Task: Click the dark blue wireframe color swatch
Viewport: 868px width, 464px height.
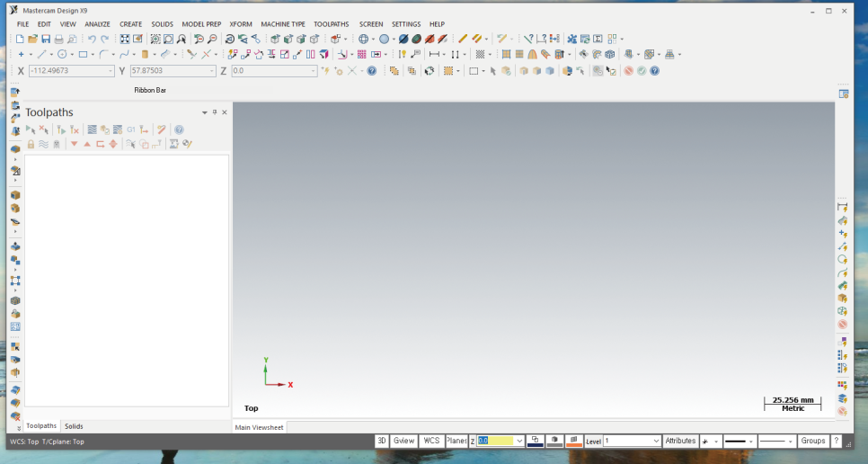Action: pyautogui.click(x=536, y=441)
